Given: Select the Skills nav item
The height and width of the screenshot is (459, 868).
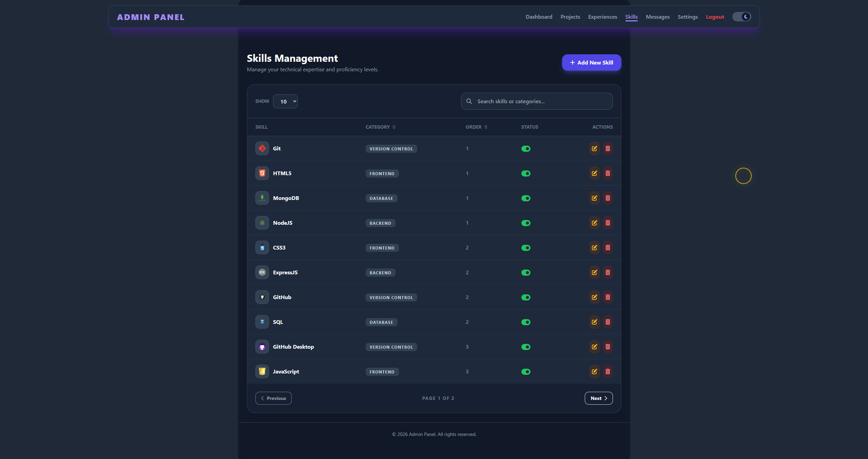Looking at the screenshot, I should pos(631,17).
